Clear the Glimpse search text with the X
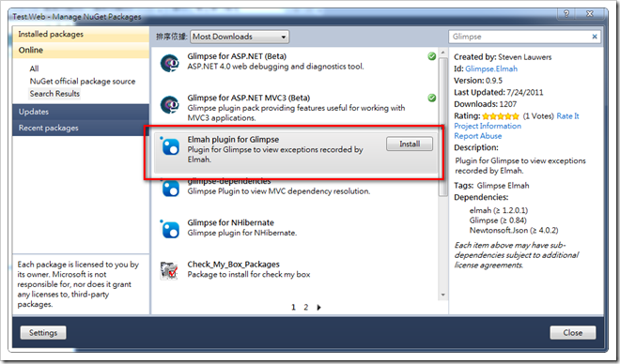 click(595, 37)
